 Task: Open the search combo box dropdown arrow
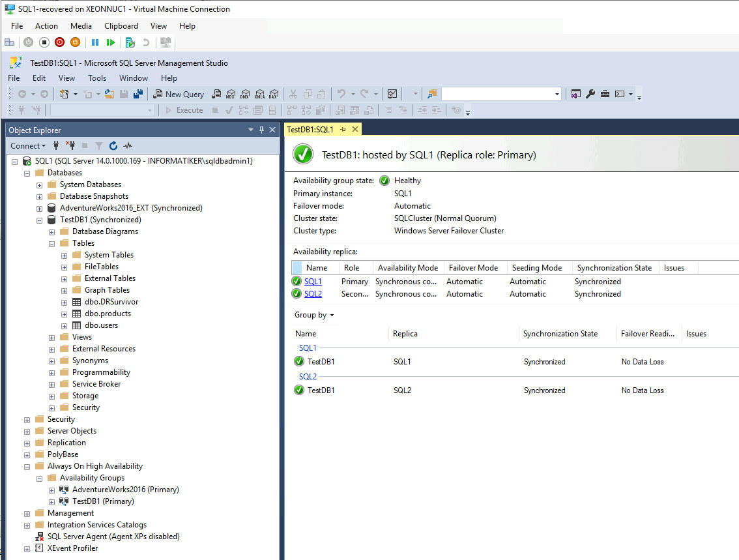(x=557, y=95)
